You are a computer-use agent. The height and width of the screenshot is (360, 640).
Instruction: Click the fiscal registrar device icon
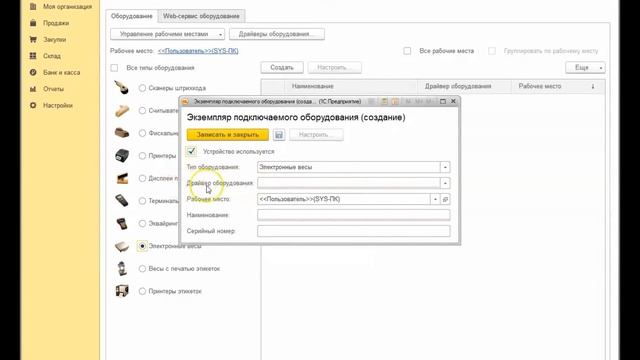pos(122,133)
